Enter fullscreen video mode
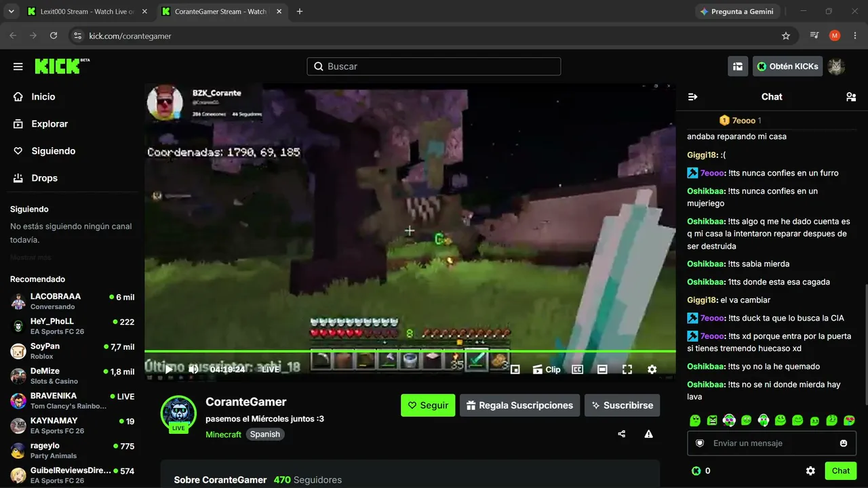This screenshot has width=868, height=488. coord(627,369)
